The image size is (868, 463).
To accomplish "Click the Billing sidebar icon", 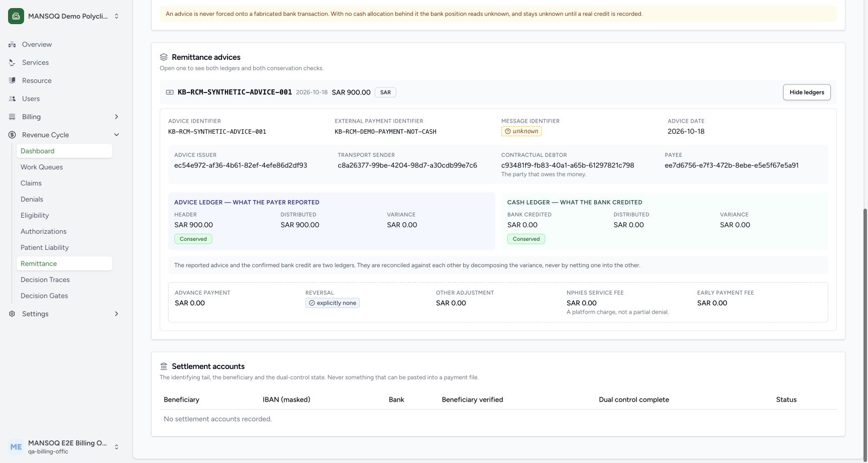I will [x=12, y=117].
